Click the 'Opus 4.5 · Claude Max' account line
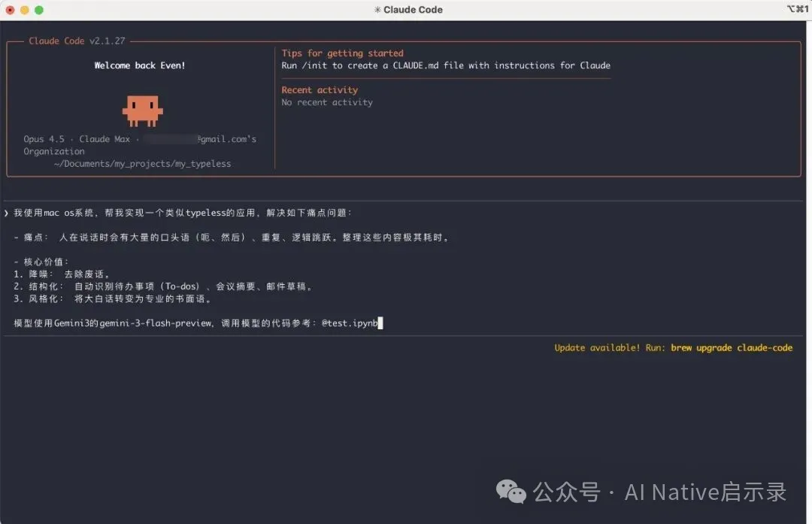Viewport: 812px width, 524px height. click(x=77, y=138)
